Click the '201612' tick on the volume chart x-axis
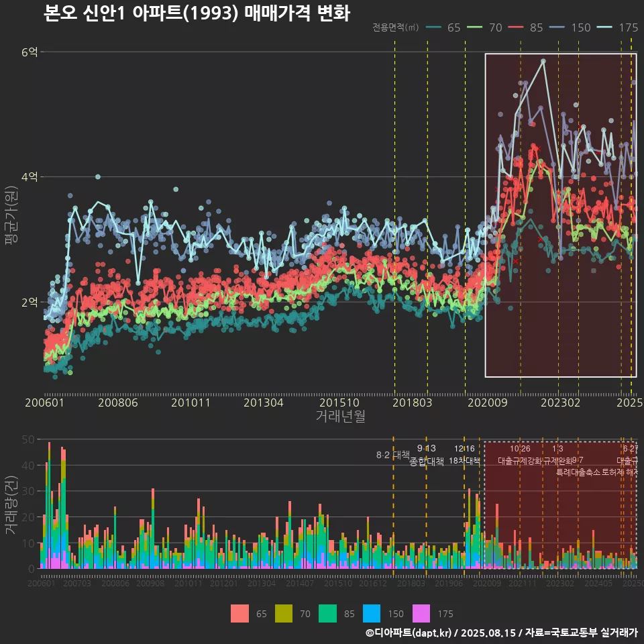The height and width of the screenshot is (644, 644). (373, 583)
